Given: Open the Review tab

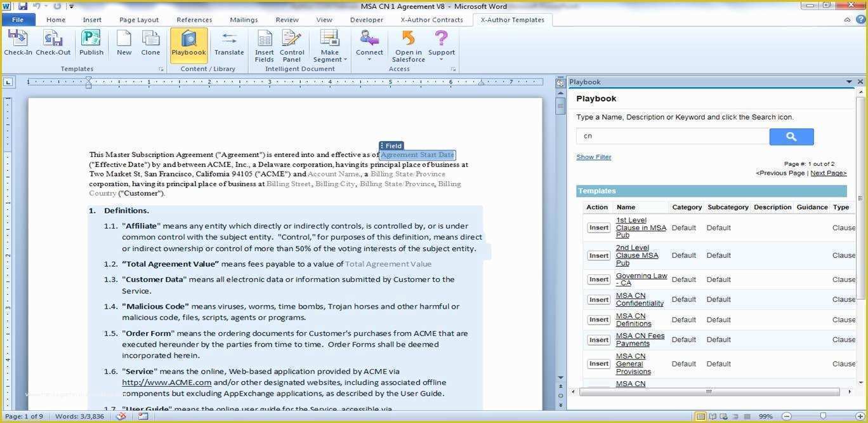Looking at the screenshot, I should click(287, 20).
